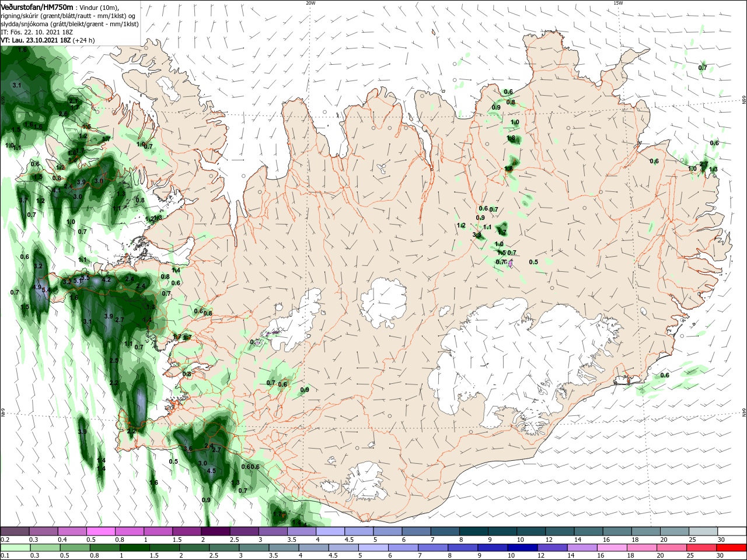747x560 pixels.
Task: Pick top-row legend swatch between 0.5 and 0.8
Action: coord(100,531)
